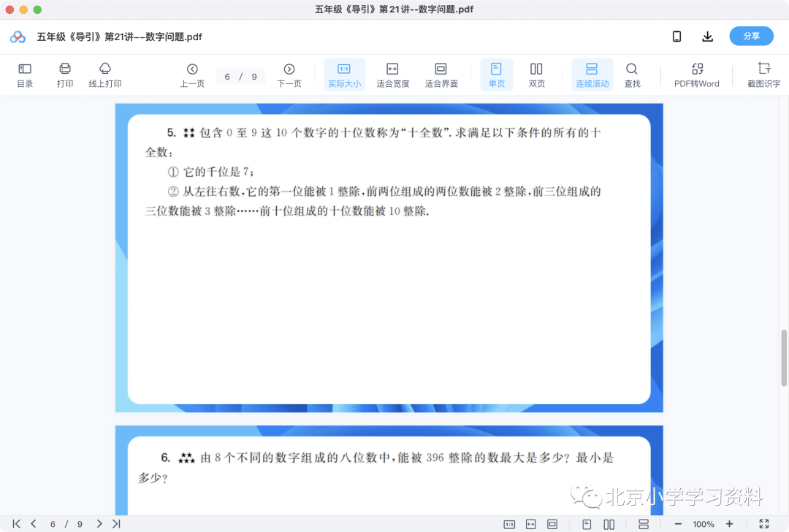Screen dimensions: 789x532
Task: Click the blue 分享 share button
Action: point(751,37)
